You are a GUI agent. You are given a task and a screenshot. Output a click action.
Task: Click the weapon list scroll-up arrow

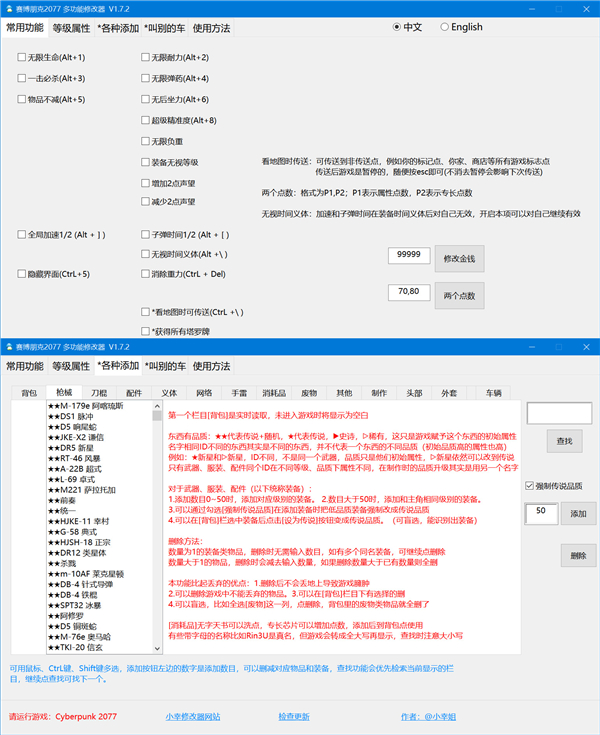157,405
